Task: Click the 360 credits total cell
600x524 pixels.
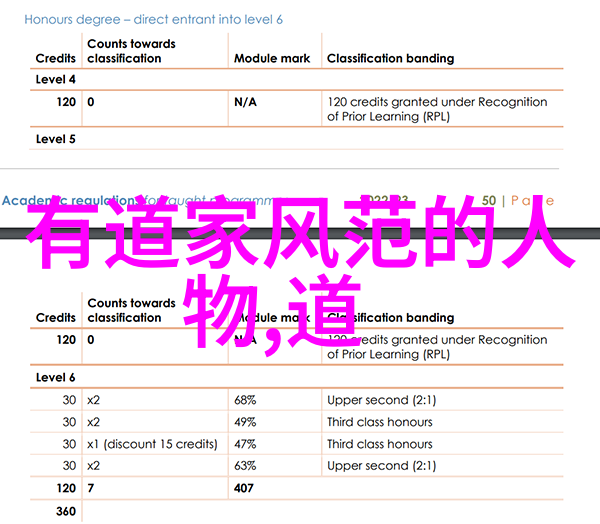Action: point(65,511)
